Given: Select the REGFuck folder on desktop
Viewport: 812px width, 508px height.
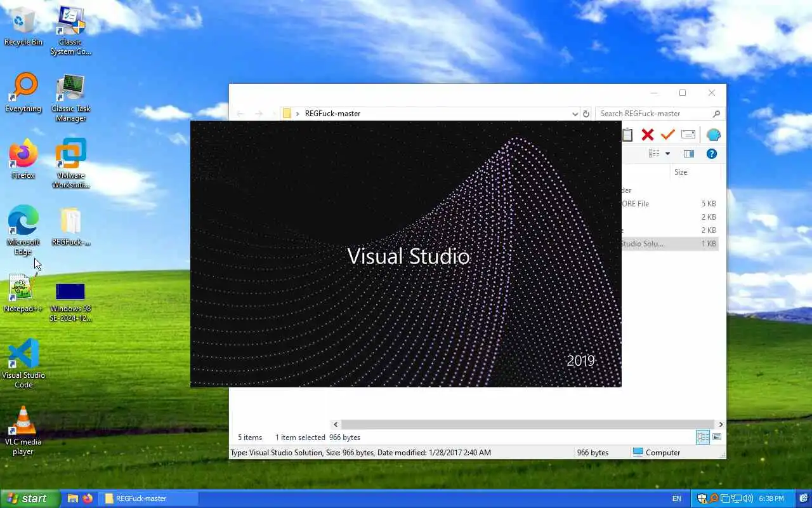Looking at the screenshot, I should pyautogui.click(x=71, y=226).
